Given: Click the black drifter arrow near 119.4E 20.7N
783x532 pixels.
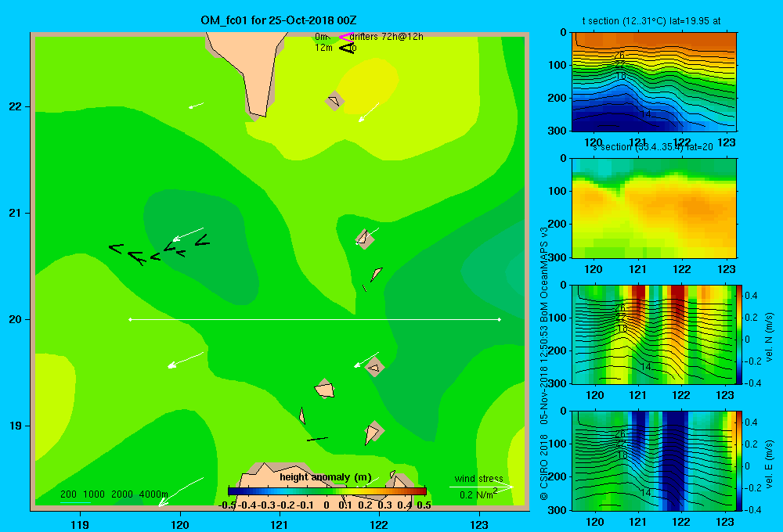Looking at the screenshot, I should (116, 248).
